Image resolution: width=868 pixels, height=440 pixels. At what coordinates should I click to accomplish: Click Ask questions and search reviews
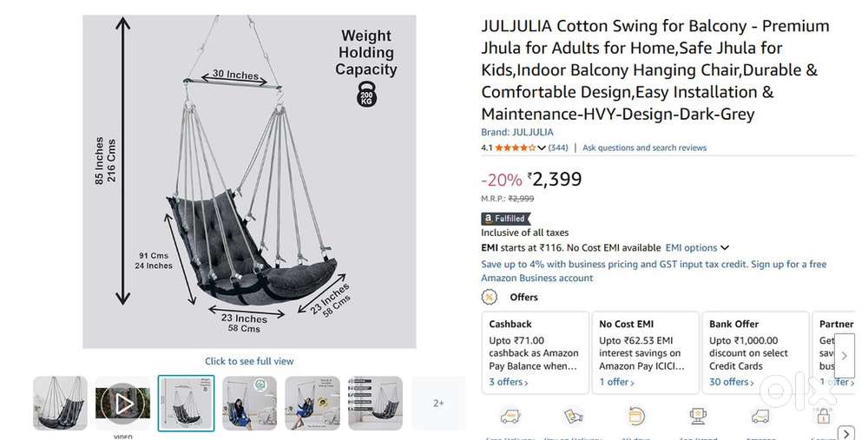click(644, 148)
